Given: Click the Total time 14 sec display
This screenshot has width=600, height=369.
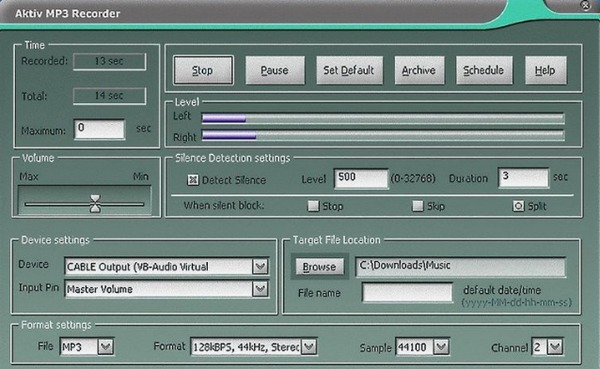Looking at the screenshot, I should click(x=109, y=96).
